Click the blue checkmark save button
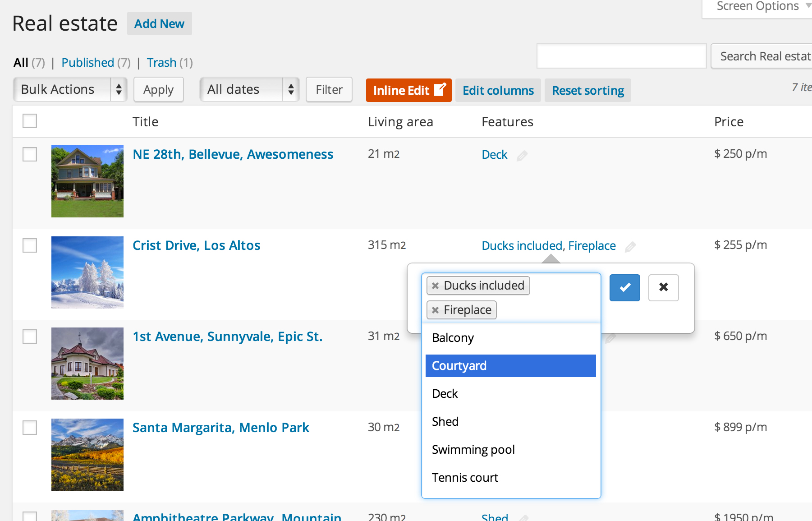The height and width of the screenshot is (521, 812). point(624,287)
